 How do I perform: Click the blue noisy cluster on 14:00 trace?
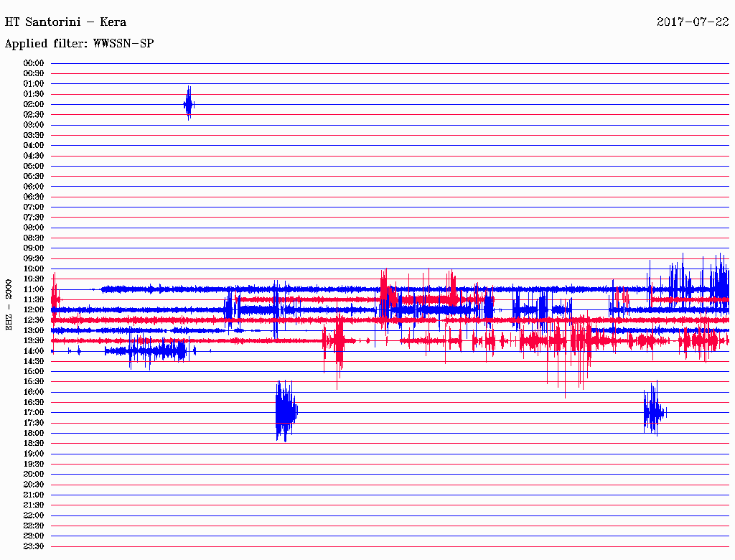(x=149, y=351)
